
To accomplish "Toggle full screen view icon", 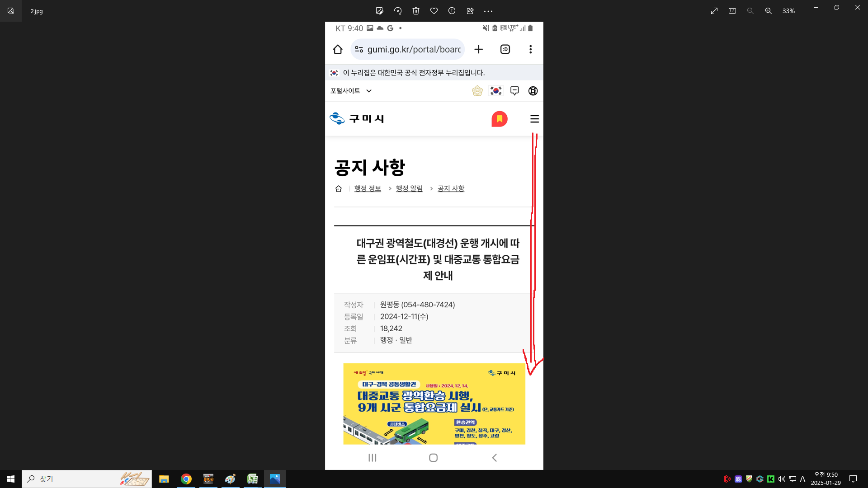I will [714, 11].
